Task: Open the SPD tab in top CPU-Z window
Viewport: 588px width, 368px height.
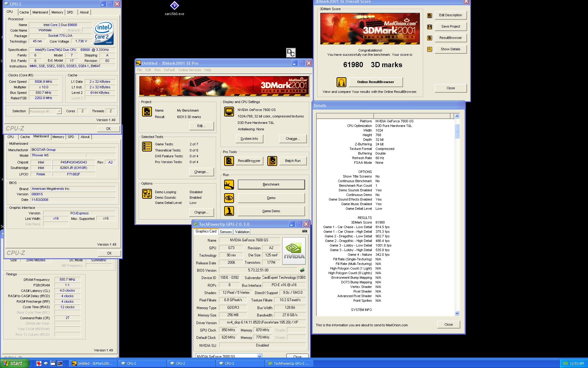Action: 70,13
